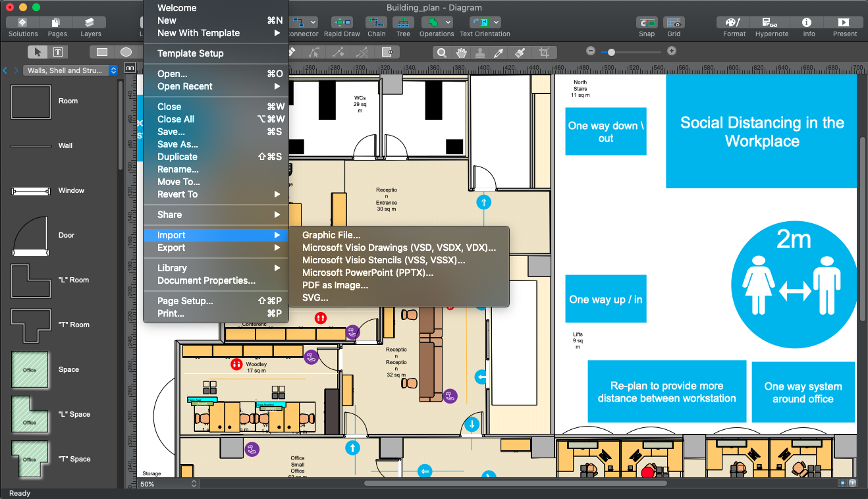Choose Microsoft PowerPoint (PPTX) import option
Screen dimensions: 868x499
coord(367,273)
